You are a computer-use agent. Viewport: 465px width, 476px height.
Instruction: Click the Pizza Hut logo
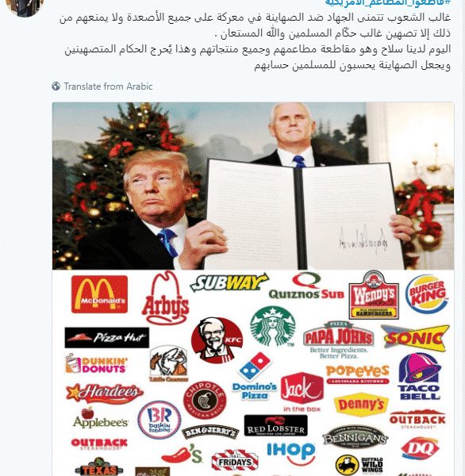click(x=107, y=338)
